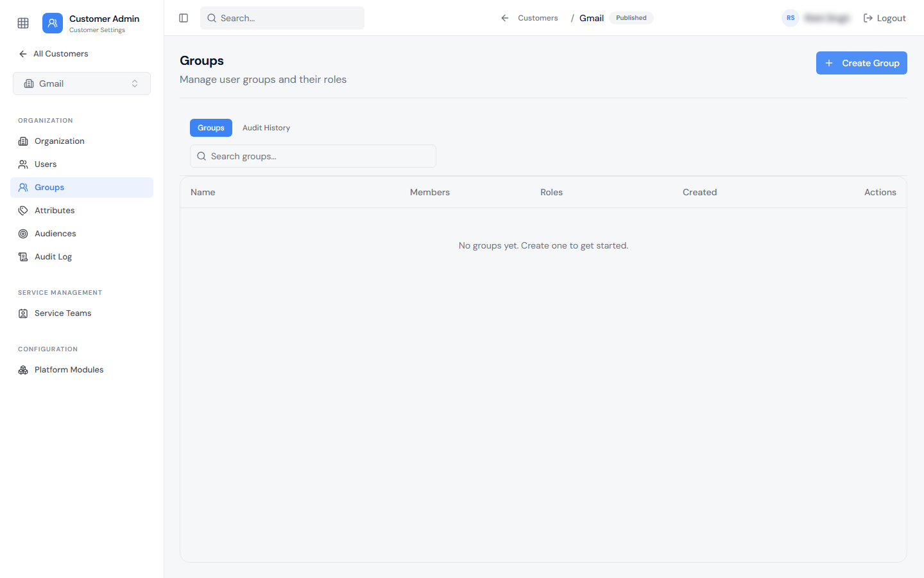Open Service Teams in the sidebar
Viewport: 924px width, 578px height.
pos(81,313)
